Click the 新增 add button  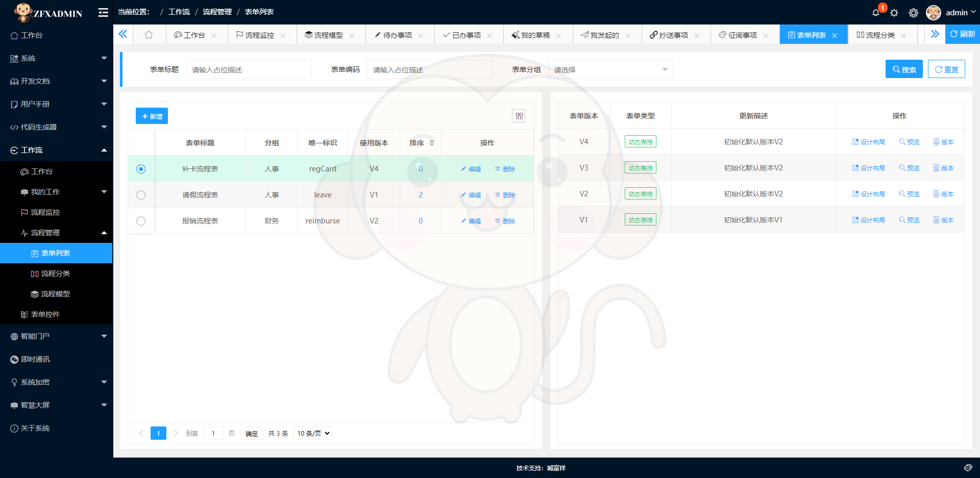point(152,116)
